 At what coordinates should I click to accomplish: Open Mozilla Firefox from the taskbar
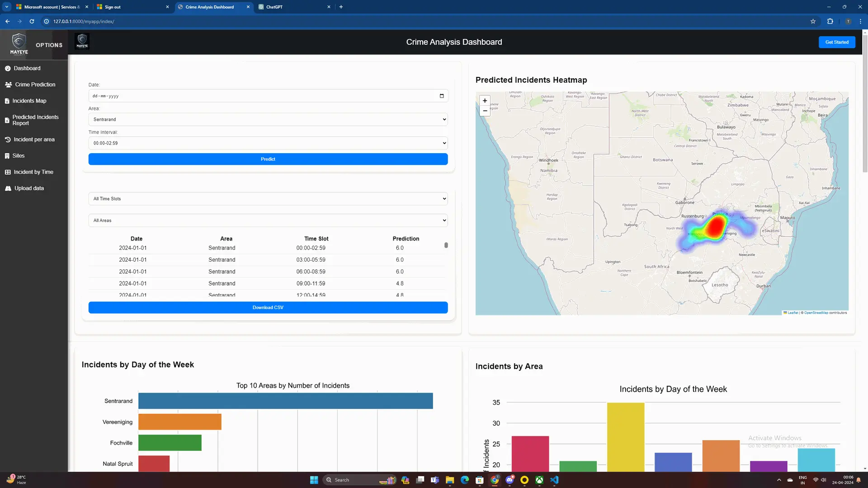524,480
